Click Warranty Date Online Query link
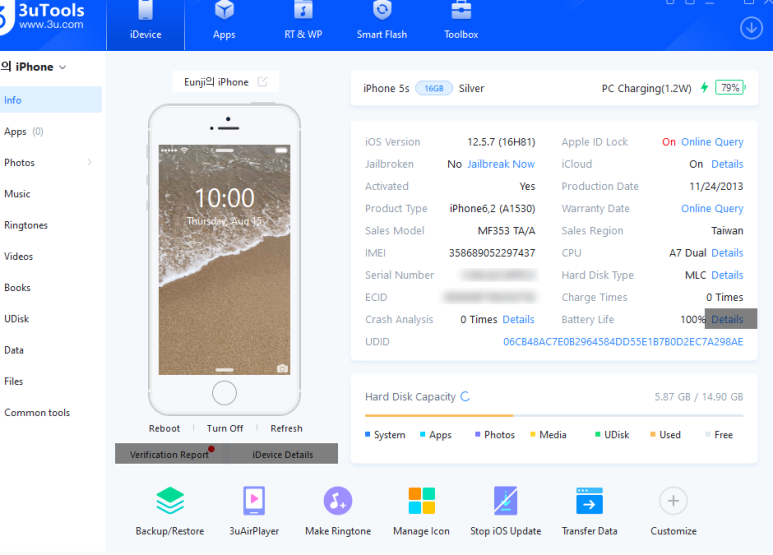Viewport: 773px width, 555px height. click(x=712, y=208)
